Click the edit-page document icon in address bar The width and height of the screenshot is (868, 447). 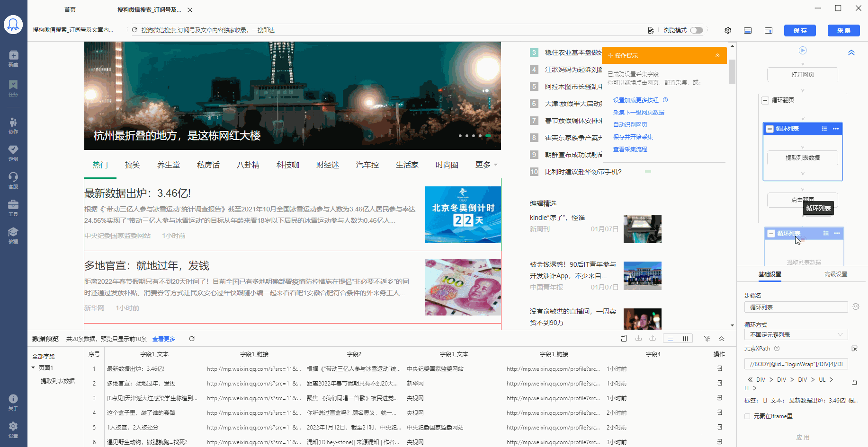651,30
